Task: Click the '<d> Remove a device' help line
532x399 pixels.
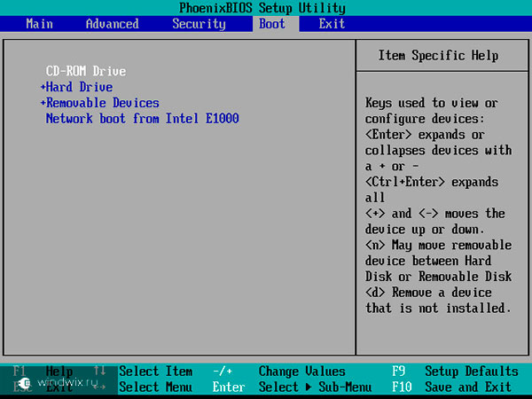Action: tap(428, 292)
